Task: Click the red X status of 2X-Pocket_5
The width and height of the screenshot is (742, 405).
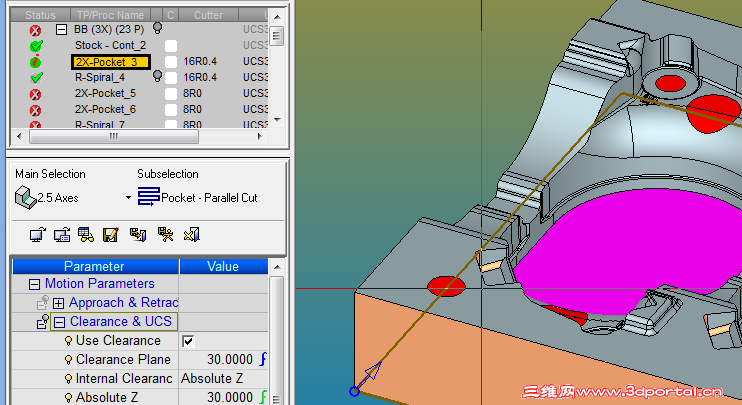Action: (x=35, y=94)
